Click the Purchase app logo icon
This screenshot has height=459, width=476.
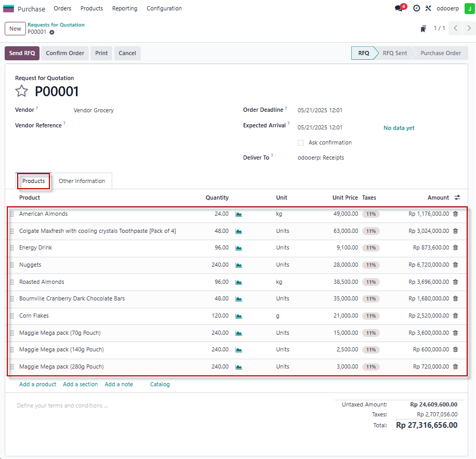click(x=8, y=8)
